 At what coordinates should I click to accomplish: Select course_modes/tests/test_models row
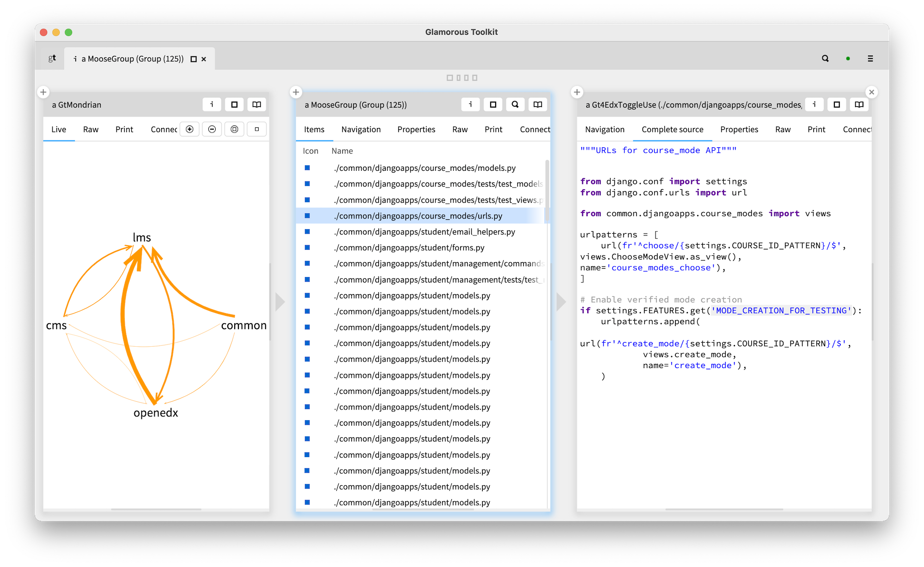421,184
